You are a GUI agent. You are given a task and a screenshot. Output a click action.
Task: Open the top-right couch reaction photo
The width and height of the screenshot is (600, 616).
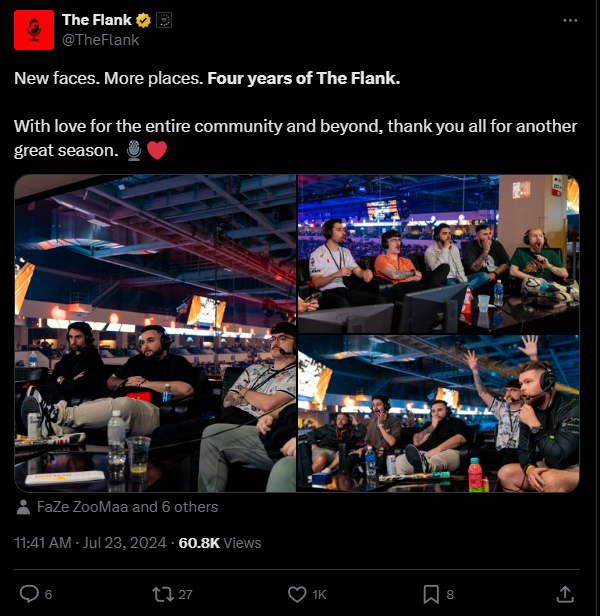click(439, 254)
